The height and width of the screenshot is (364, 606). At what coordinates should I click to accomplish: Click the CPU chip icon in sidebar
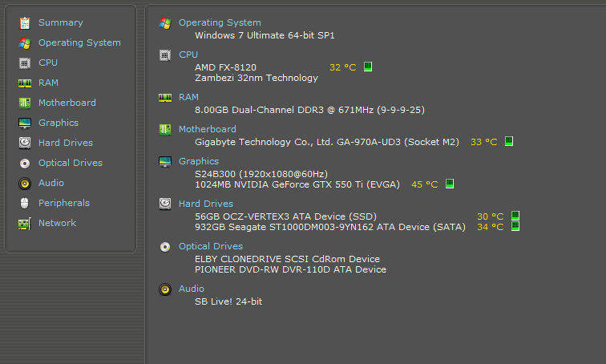click(x=25, y=63)
